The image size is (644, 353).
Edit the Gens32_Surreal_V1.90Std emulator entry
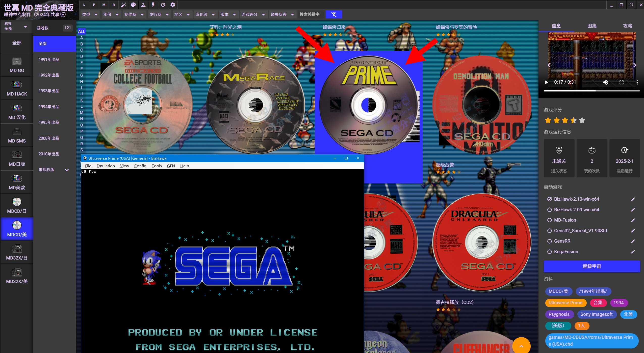tap(633, 231)
